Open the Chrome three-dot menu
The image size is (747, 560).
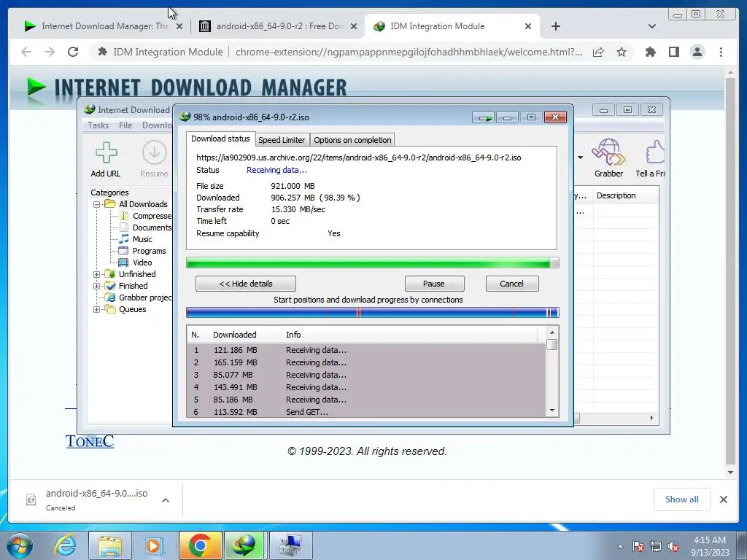[721, 52]
